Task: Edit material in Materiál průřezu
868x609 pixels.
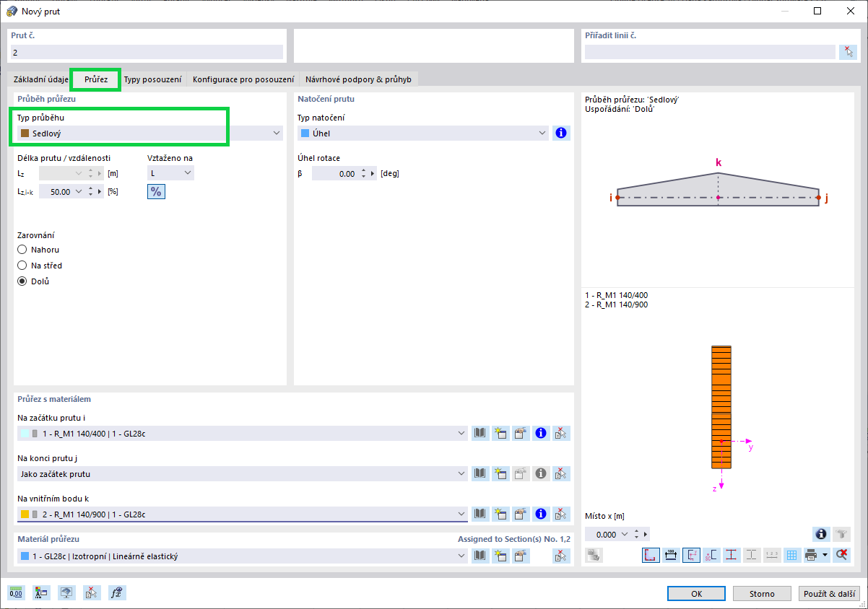Action: [520, 556]
